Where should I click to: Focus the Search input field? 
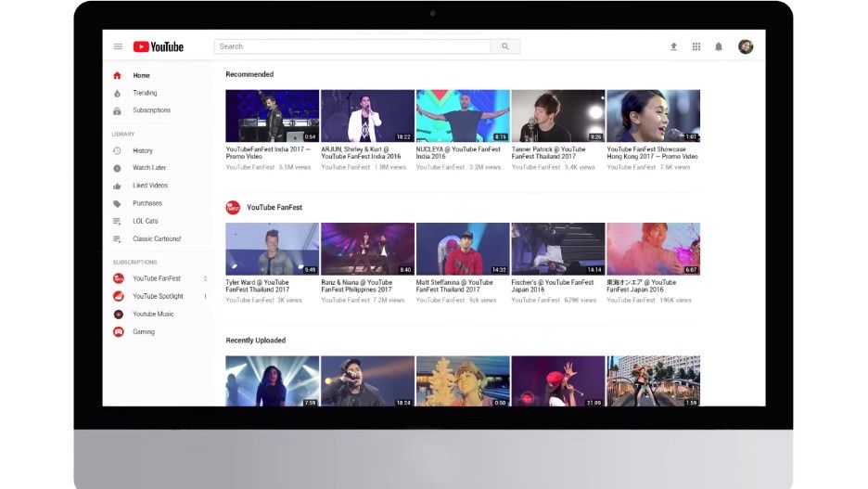(x=352, y=46)
